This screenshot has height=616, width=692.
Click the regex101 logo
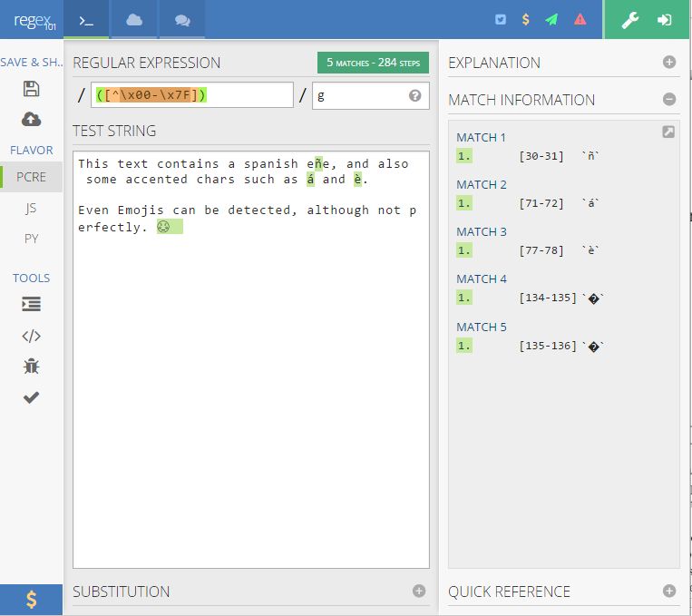point(34,21)
